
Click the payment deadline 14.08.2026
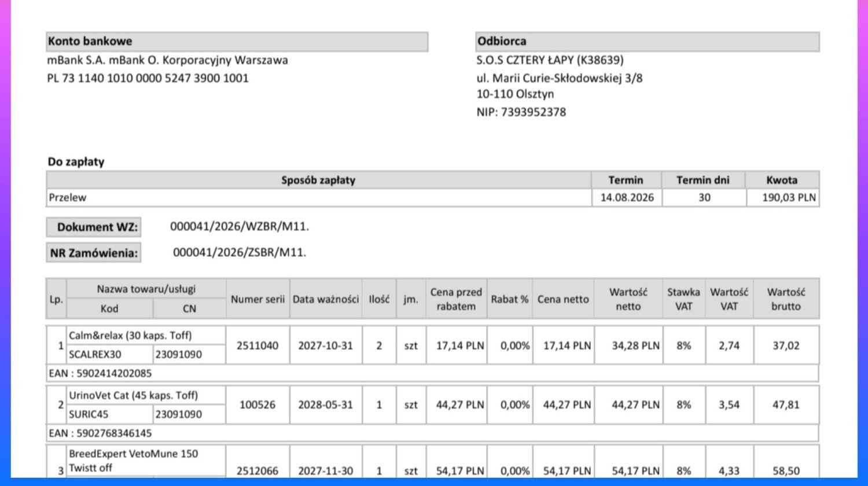627,197
